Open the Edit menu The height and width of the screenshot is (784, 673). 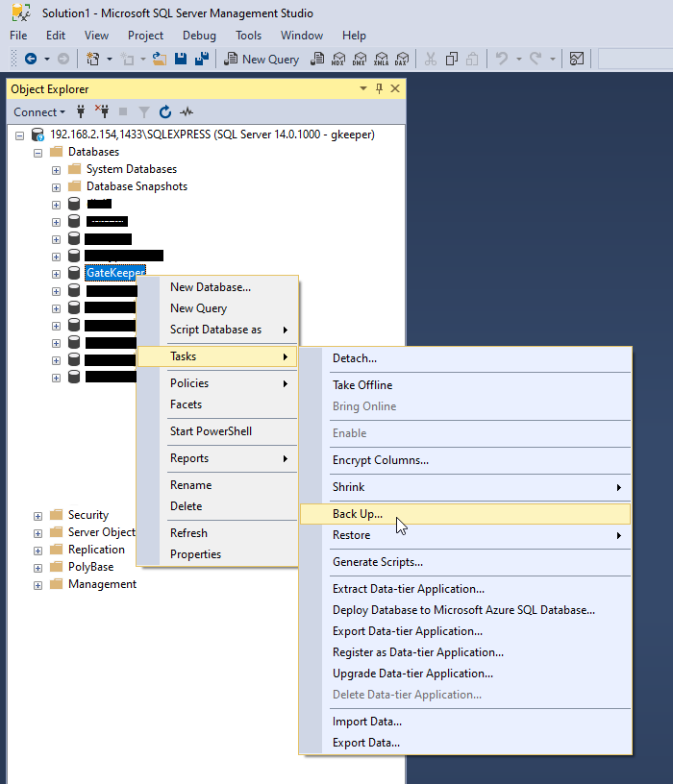(56, 36)
